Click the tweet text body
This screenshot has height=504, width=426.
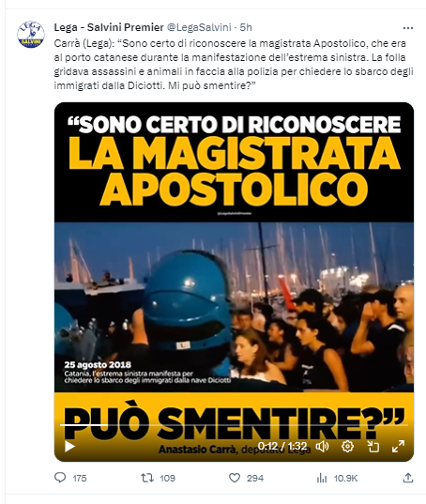point(234,65)
